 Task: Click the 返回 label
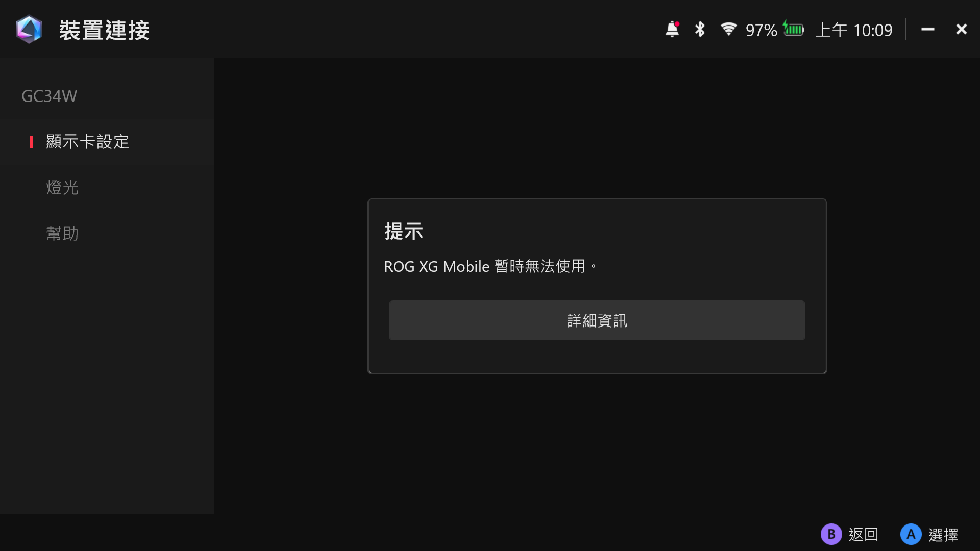[863, 535]
